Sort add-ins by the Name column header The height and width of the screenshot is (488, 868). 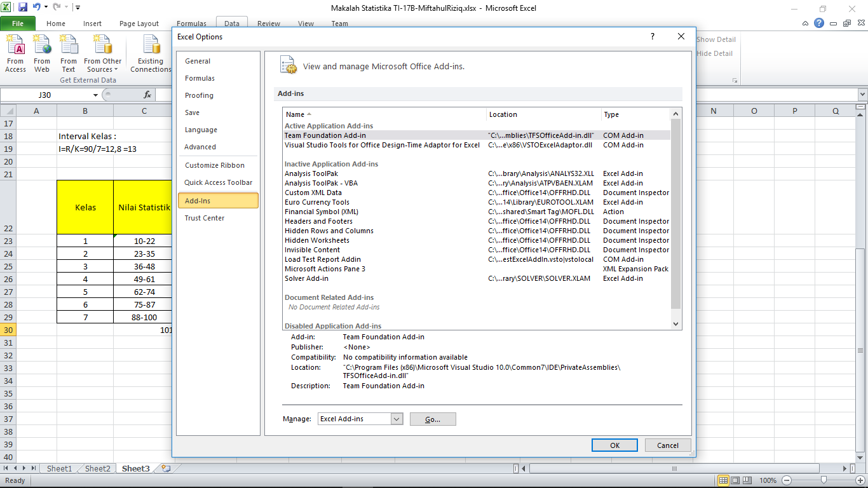point(384,114)
